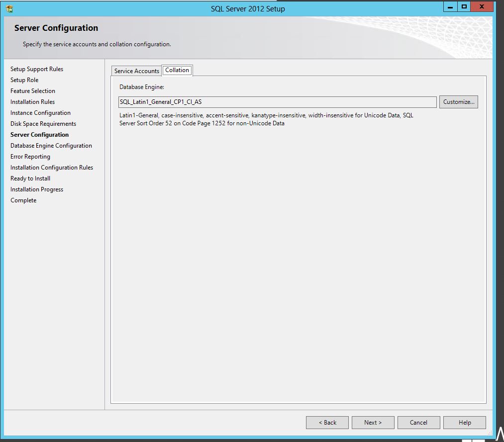This screenshot has height=442, width=504.
Task: Cancel the SQL Server setup
Action: coord(418,423)
